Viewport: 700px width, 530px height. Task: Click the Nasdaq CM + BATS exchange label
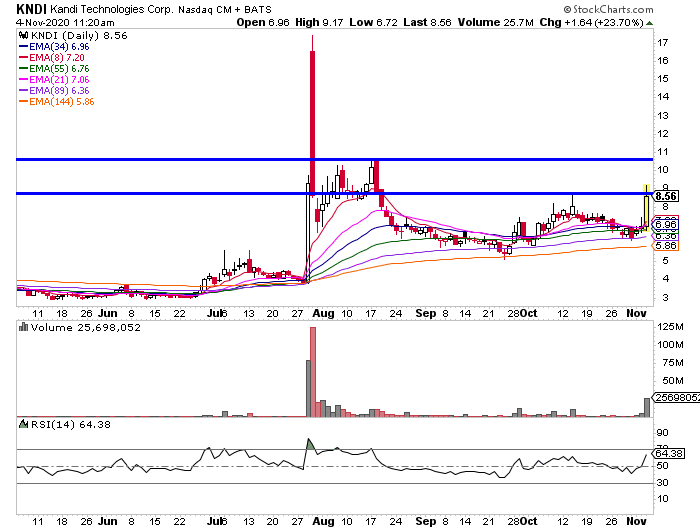coord(225,9)
